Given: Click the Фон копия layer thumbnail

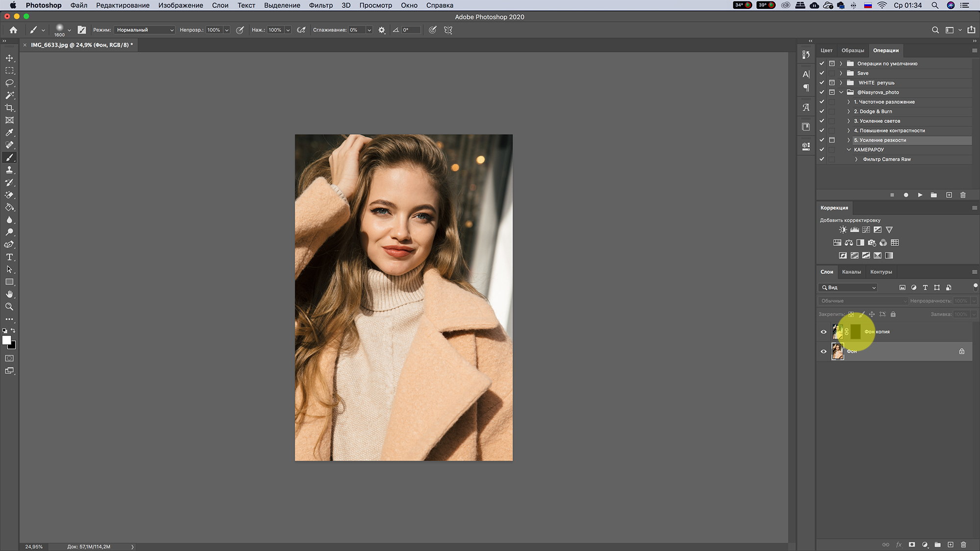Looking at the screenshot, I should coord(838,331).
